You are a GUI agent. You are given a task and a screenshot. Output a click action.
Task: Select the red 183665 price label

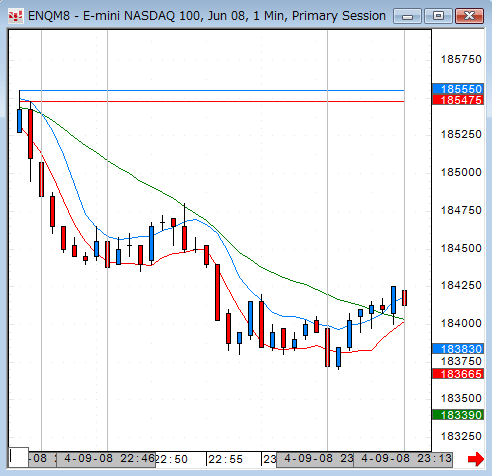[458, 374]
